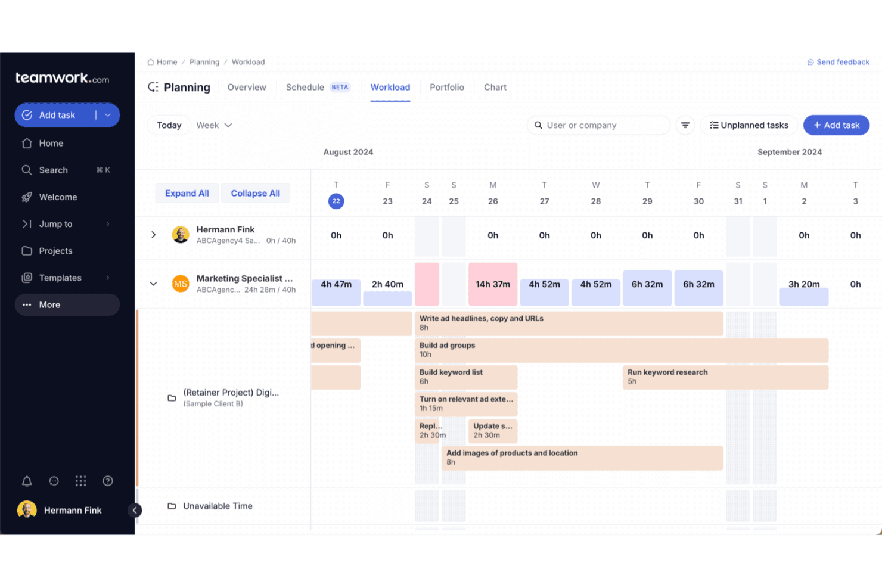The image size is (882, 588).
Task: Open the Build ad groups task bar
Action: point(622,350)
